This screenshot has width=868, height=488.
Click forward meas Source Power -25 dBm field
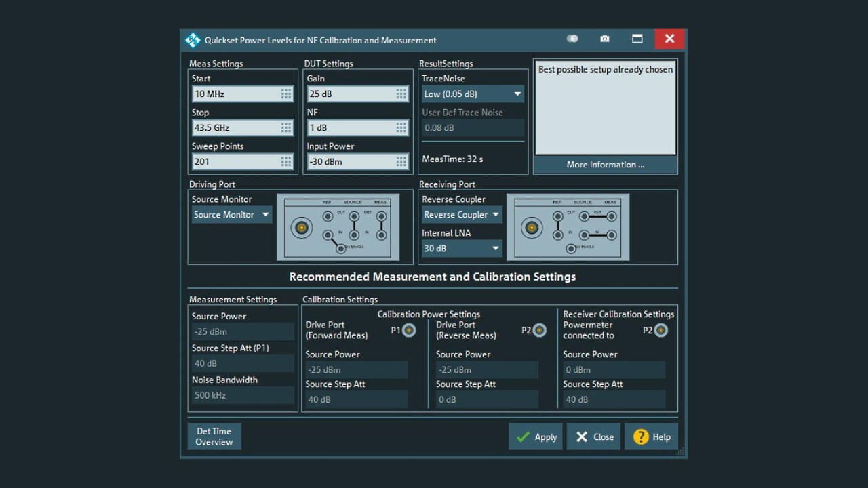point(357,369)
